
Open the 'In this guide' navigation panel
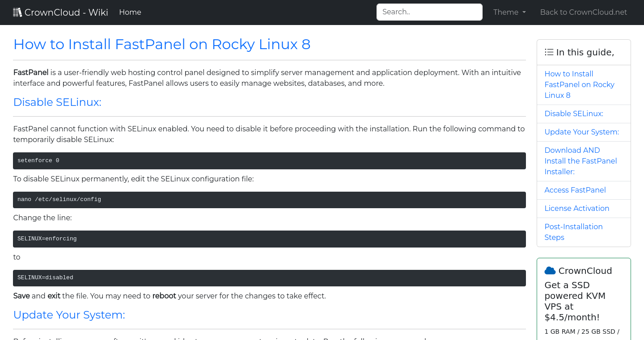click(584, 52)
